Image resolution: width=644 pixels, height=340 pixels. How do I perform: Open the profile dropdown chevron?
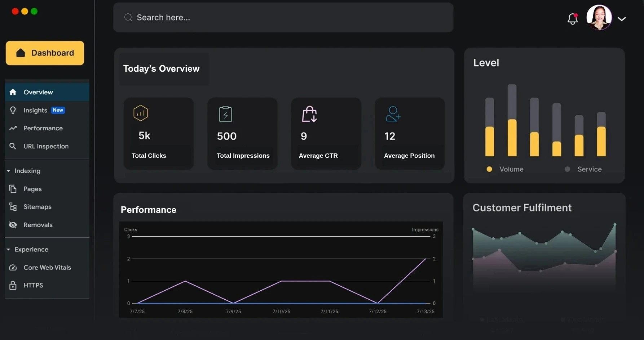click(622, 19)
